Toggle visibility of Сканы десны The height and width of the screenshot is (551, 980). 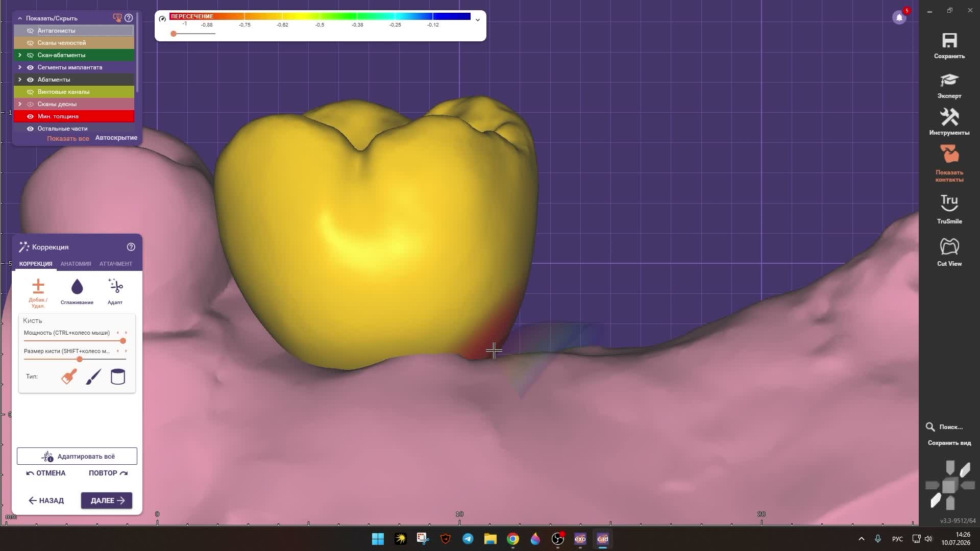(30, 104)
